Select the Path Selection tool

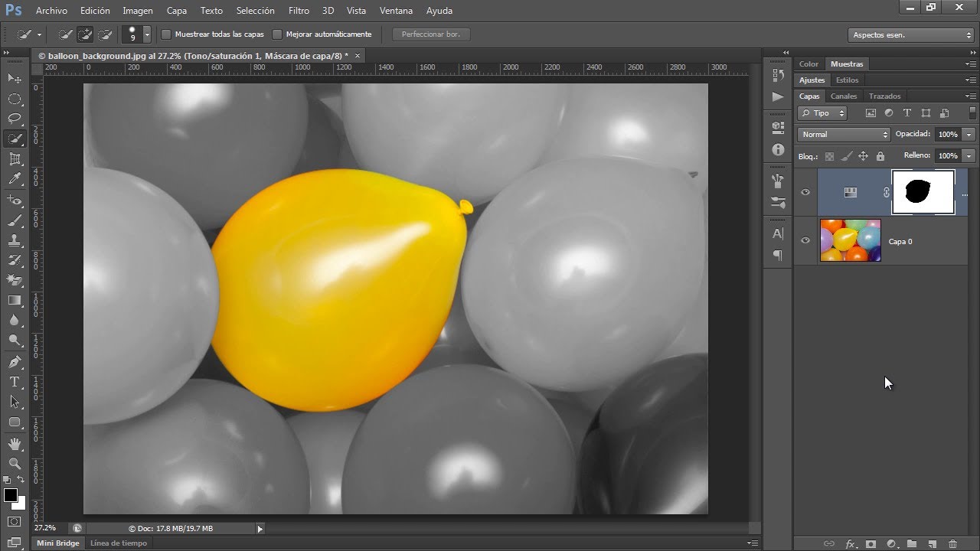click(15, 402)
